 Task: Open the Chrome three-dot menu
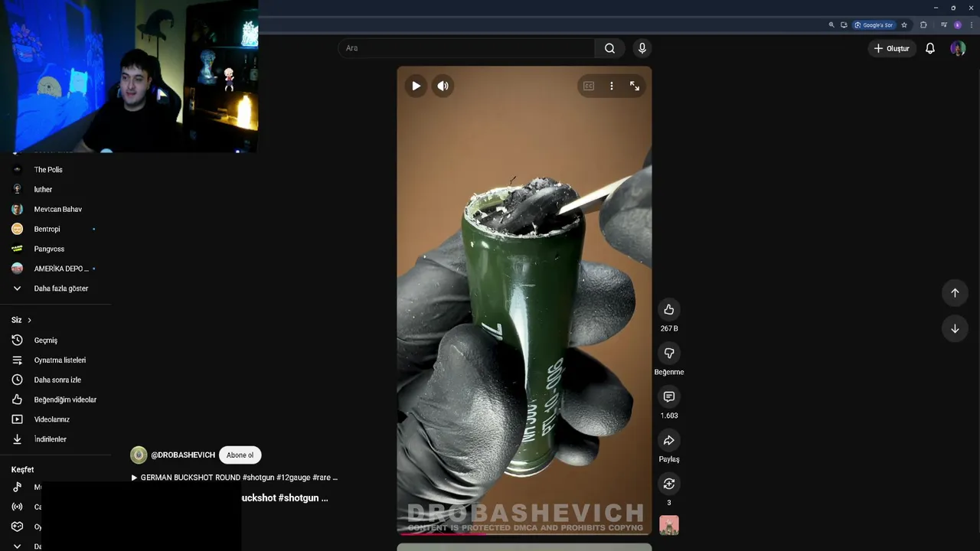coord(971,24)
